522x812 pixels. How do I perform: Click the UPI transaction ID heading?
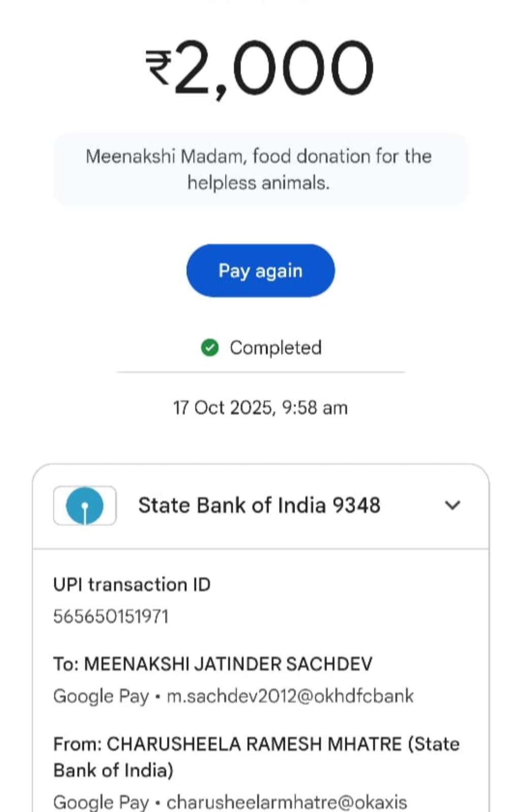coord(132,585)
